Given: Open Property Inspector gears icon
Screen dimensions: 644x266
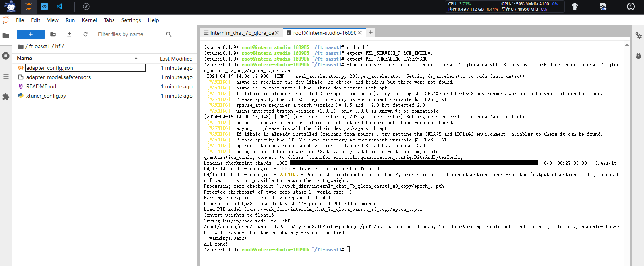Looking at the screenshot, I should pos(638,35).
